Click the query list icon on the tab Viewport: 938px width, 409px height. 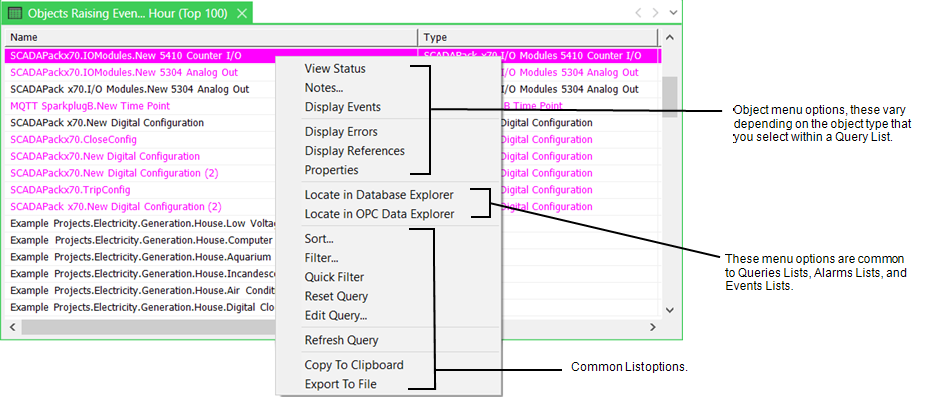coord(14,13)
